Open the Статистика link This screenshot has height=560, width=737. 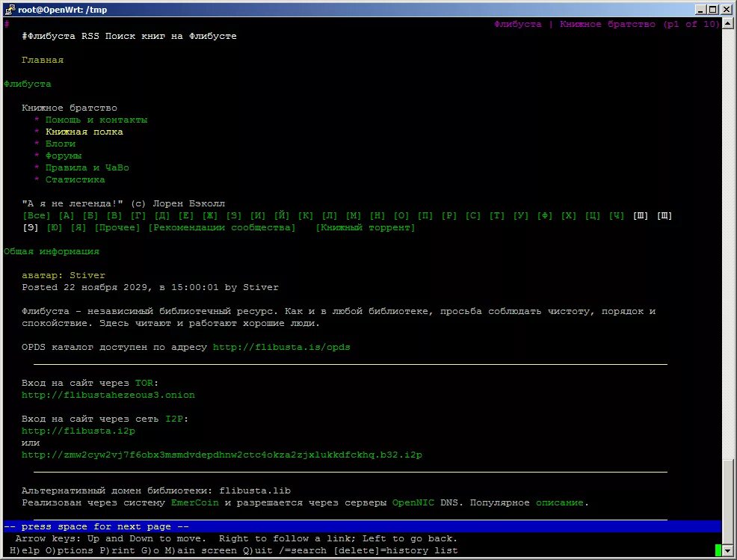pos(75,179)
